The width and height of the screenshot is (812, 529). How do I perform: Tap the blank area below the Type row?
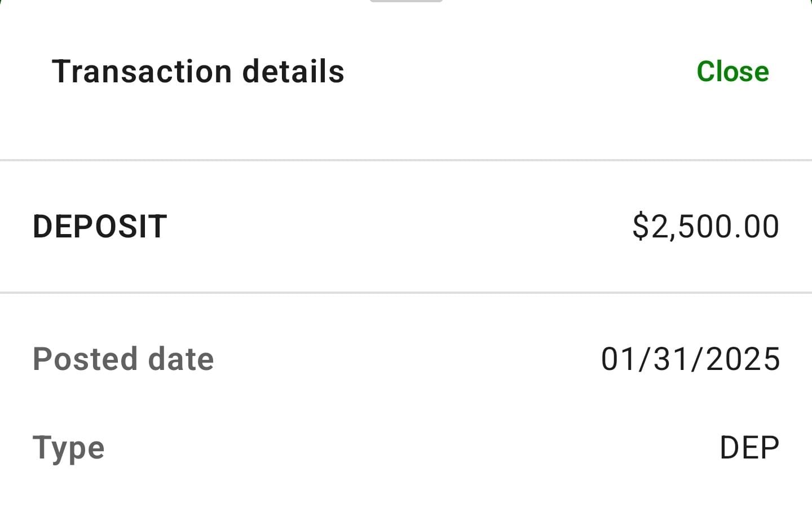[x=406, y=502]
